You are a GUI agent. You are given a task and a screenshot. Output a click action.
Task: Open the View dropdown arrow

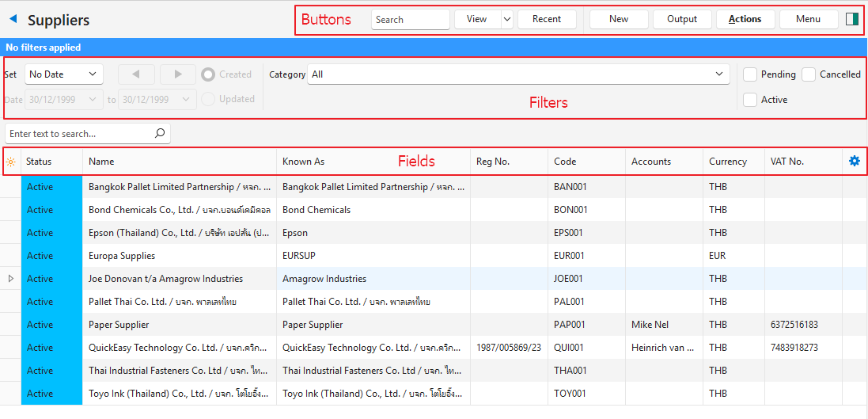click(507, 19)
